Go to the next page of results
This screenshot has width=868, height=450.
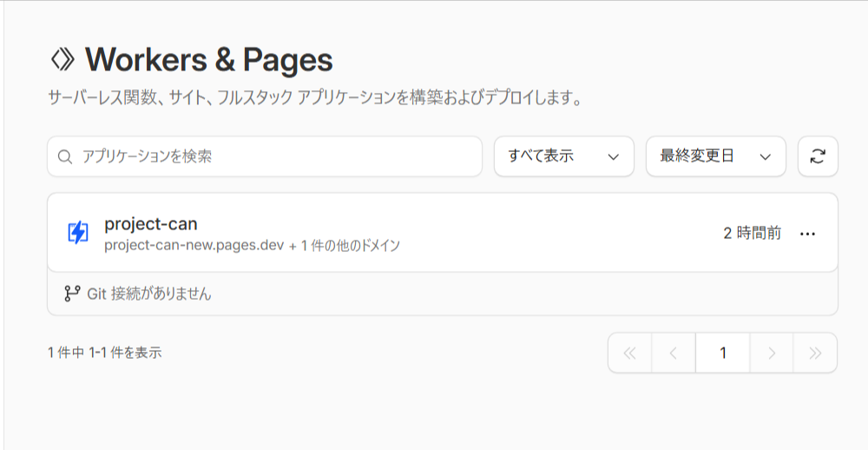tap(772, 353)
